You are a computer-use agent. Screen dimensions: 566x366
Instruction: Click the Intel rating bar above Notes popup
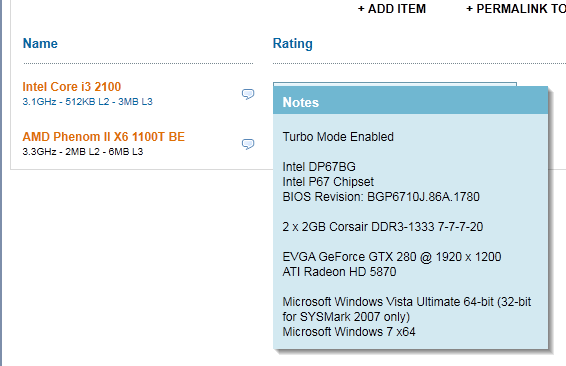click(395, 84)
